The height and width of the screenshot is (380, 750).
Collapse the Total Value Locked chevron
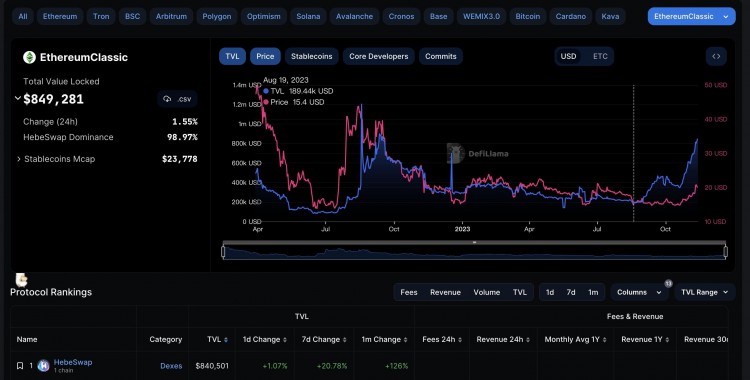(x=18, y=99)
